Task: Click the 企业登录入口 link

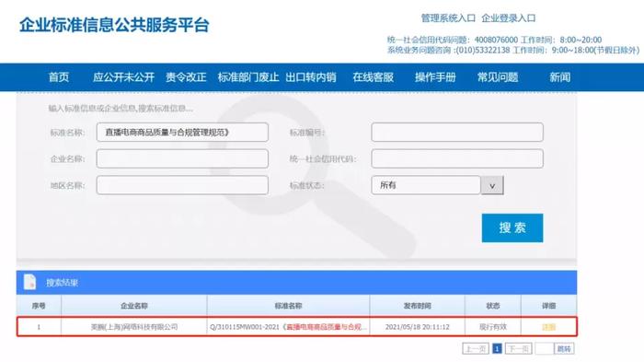Action: [x=509, y=18]
